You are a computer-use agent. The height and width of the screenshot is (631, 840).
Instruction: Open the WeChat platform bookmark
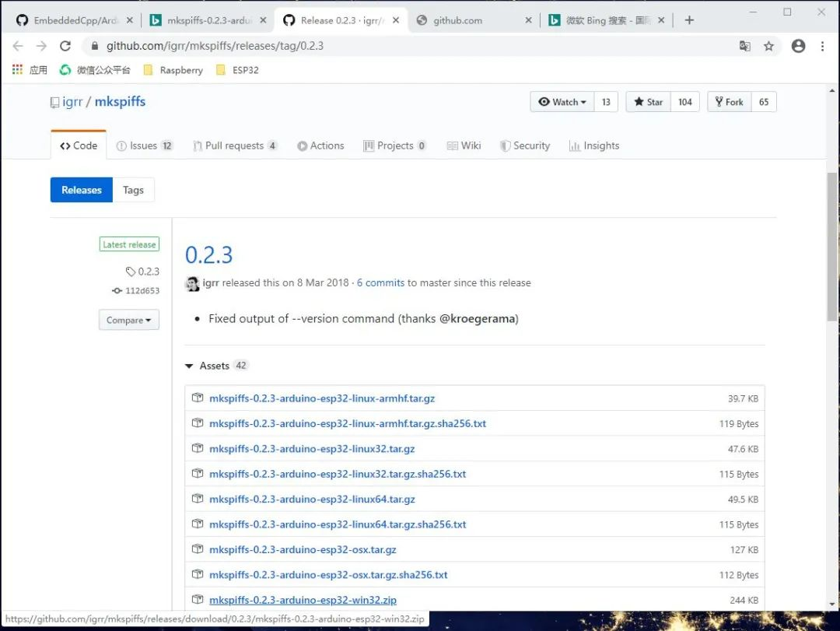pyautogui.click(x=95, y=70)
